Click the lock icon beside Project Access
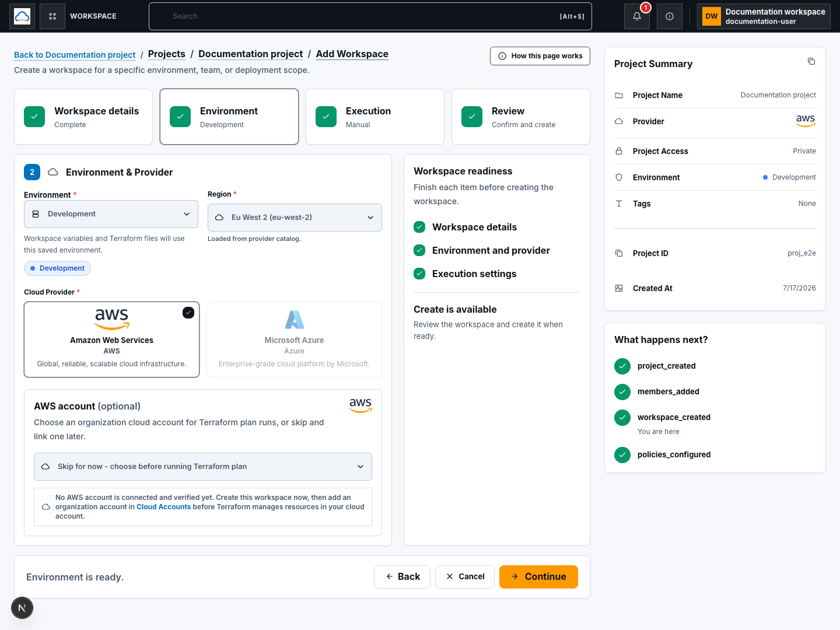 [619, 151]
